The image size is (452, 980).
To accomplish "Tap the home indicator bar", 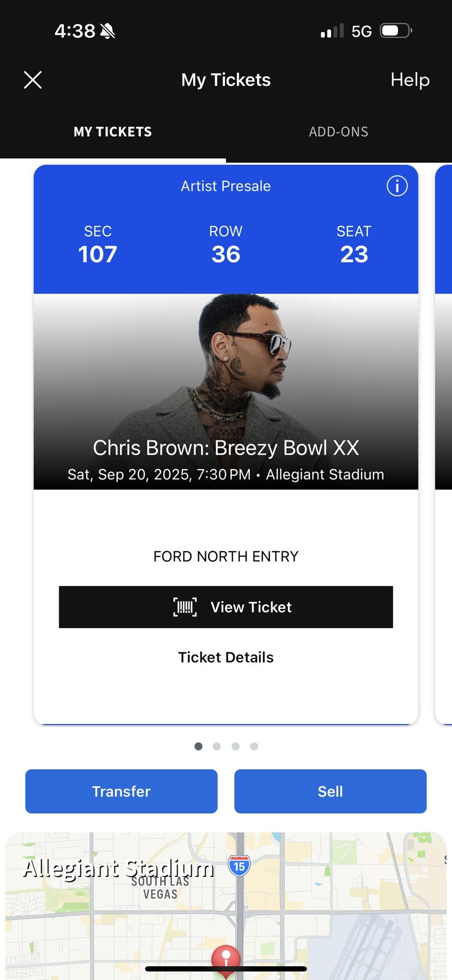I will point(225,968).
